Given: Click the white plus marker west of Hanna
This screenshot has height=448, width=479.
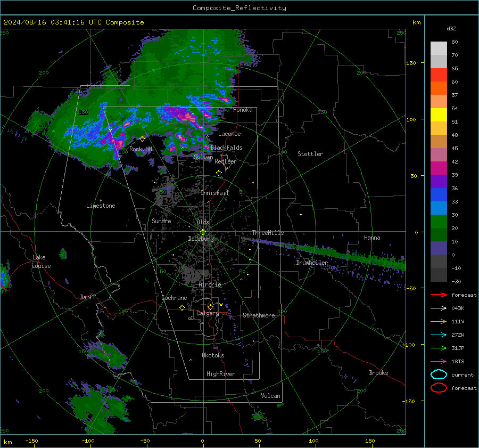Looking at the screenshot, I should (x=301, y=214).
